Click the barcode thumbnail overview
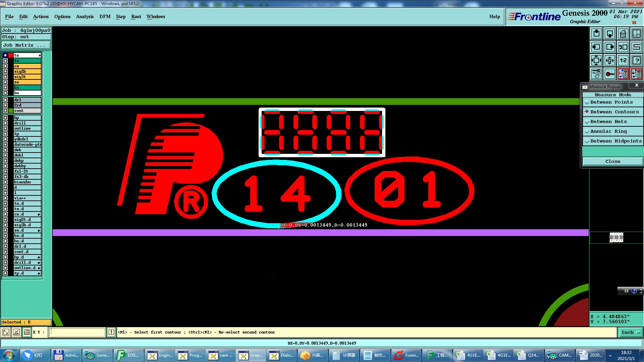 pyautogui.click(x=616, y=238)
